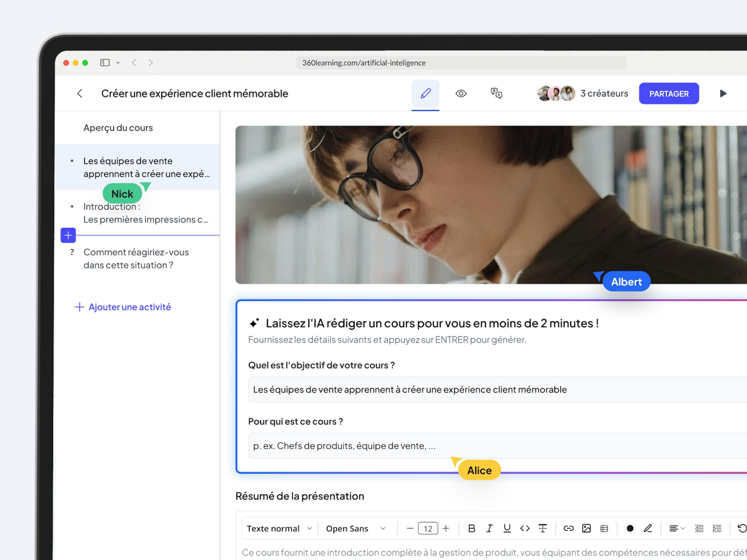Click the highlighter pen icon
Image resolution: width=747 pixels, height=560 pixels.
[647, 528]
